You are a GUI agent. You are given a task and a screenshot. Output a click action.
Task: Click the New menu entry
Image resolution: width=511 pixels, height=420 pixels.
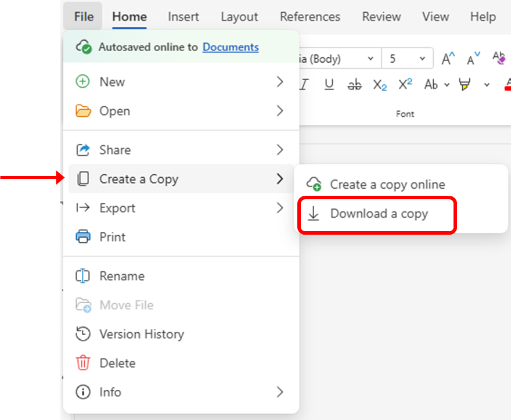tap(181, 81)
